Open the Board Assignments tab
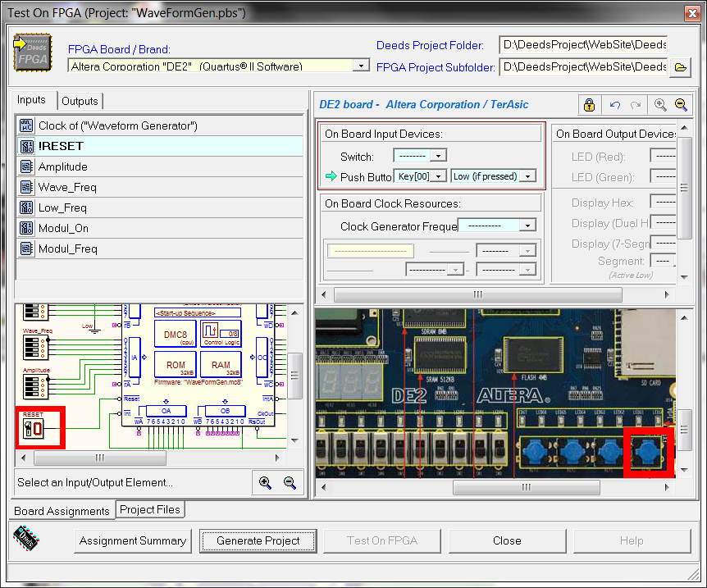This screenshot has width=707, height=588. 62,511
